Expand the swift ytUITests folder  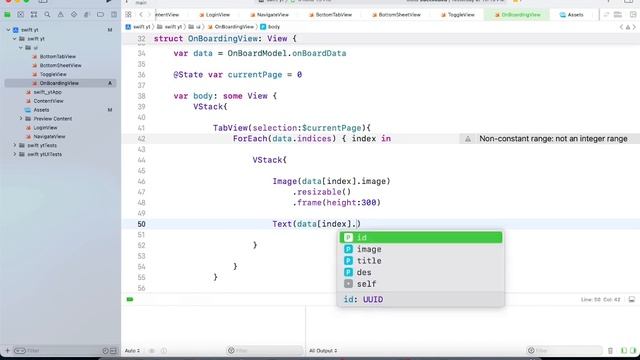[15, 154]
